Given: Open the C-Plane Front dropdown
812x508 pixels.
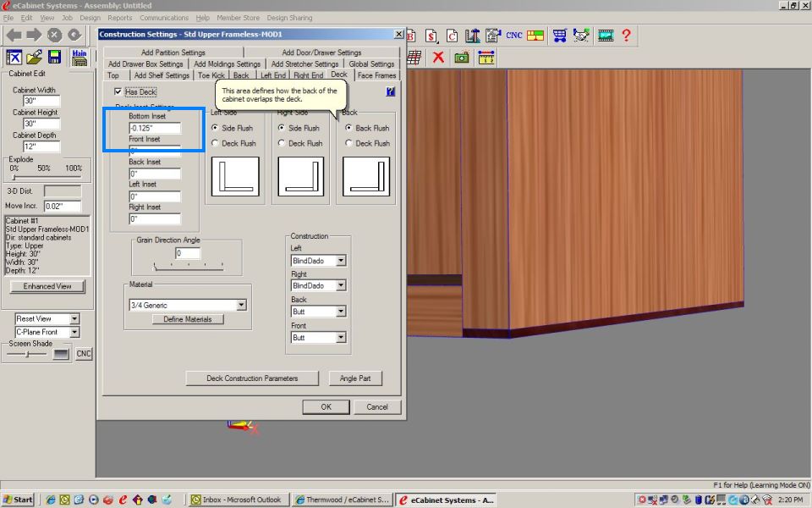Looking at the screenshot, I should point(74,332).
